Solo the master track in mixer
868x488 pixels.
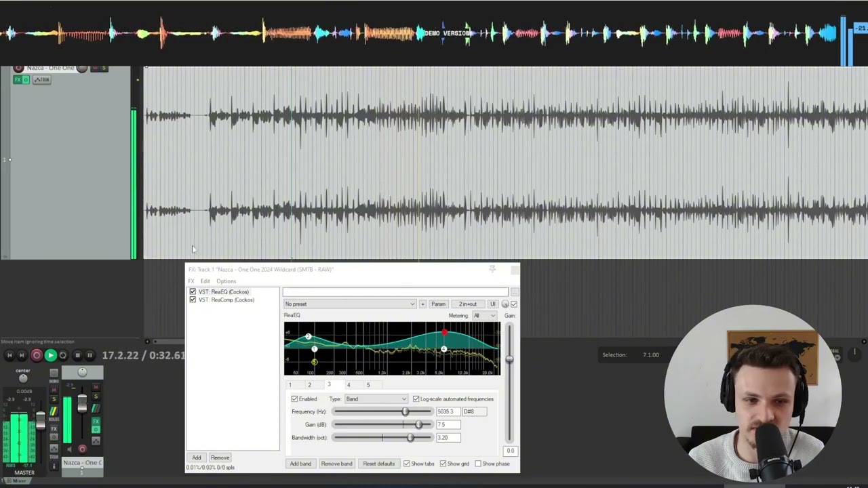click(x=54, y=399)
